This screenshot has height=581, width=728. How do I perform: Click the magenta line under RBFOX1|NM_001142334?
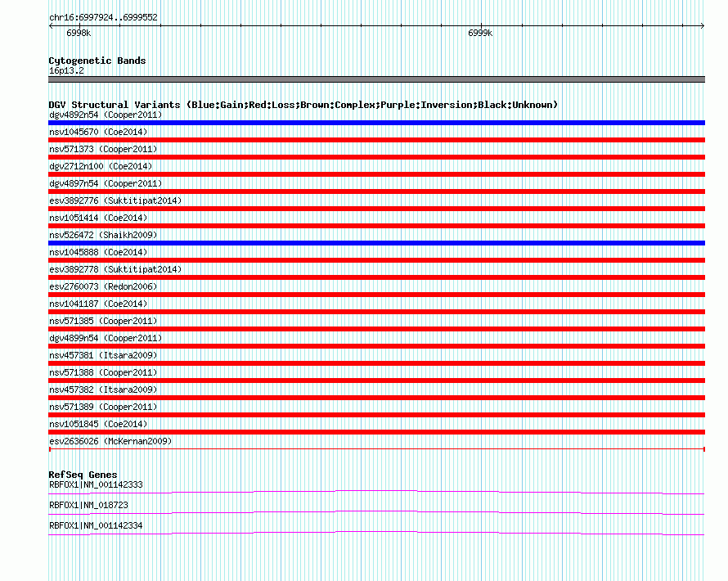click(x=376, y=534)
